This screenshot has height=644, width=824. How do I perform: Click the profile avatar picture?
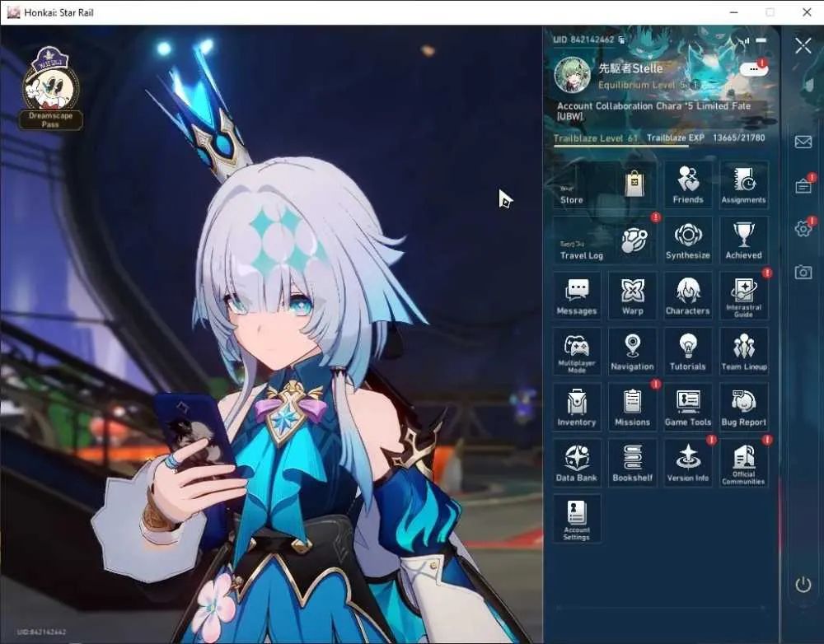tap(573, 75)
